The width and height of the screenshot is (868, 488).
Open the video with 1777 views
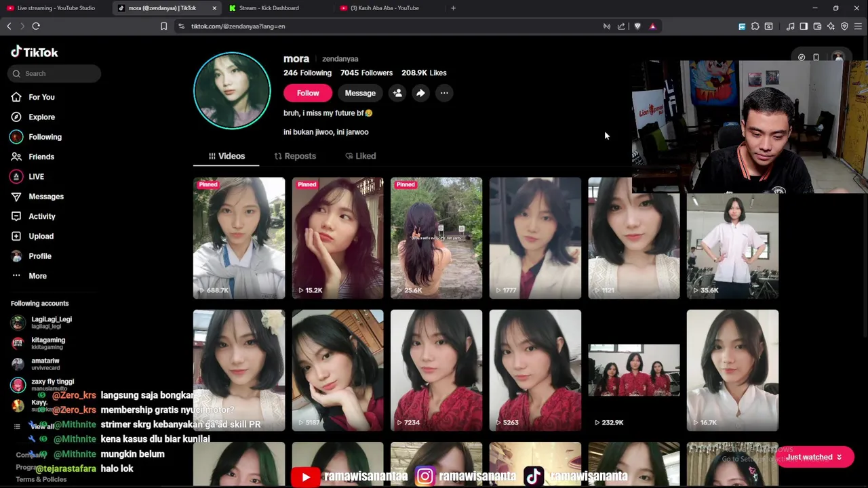[x=535, y=238]
